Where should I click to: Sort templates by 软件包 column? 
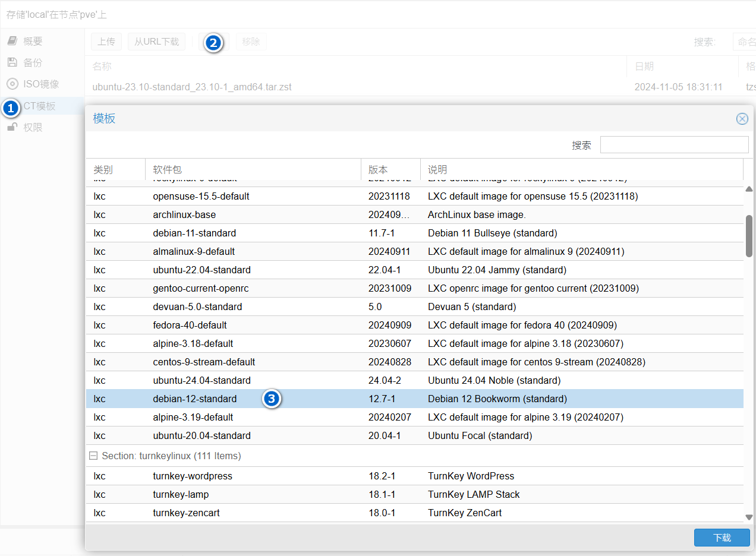[253, 170]
